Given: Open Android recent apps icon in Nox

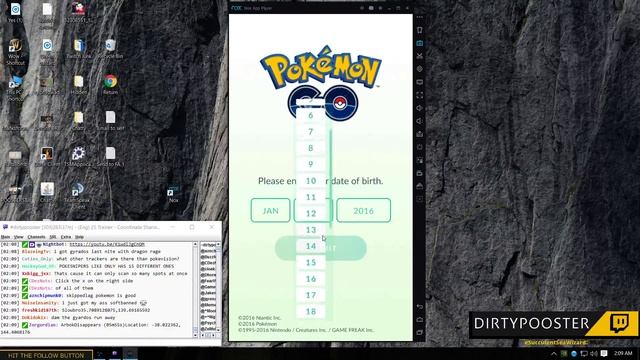Looking at the screenshot, I should tap(420, 333).
